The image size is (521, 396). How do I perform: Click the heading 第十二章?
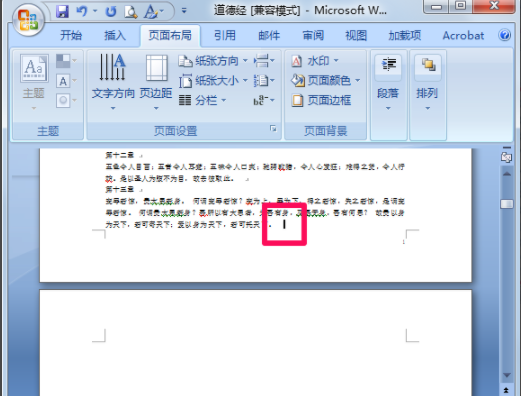click(x=120, y=155)
